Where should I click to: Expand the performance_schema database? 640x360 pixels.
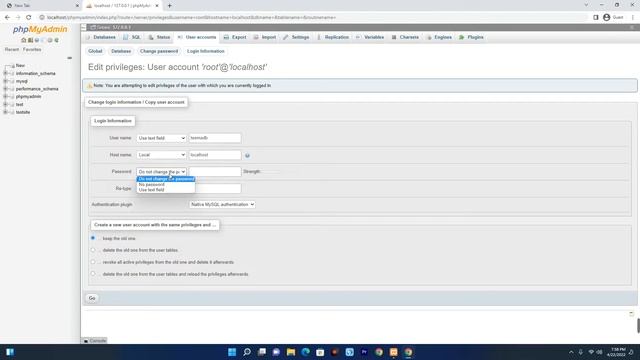[x=5, y=89]
